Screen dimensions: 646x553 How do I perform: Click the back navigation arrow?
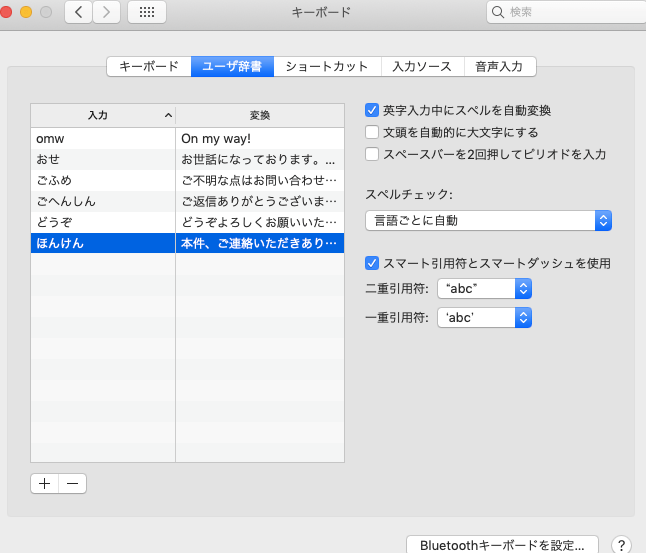pos(78,12)
